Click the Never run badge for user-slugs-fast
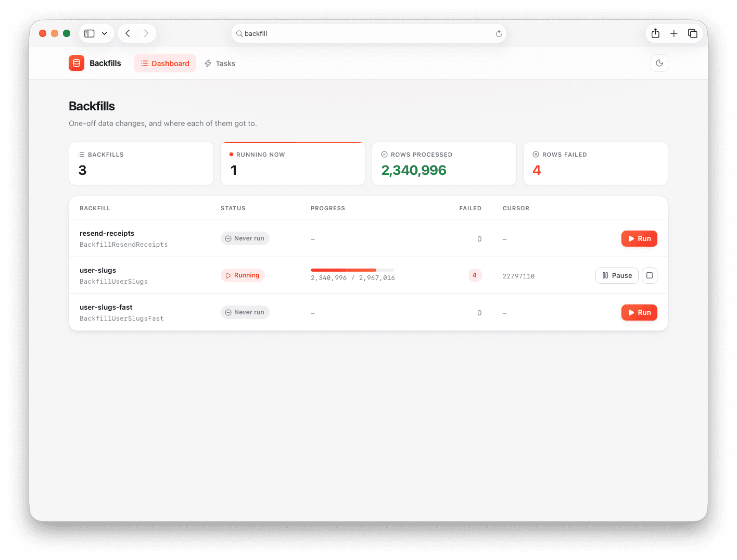 [245, 312]
